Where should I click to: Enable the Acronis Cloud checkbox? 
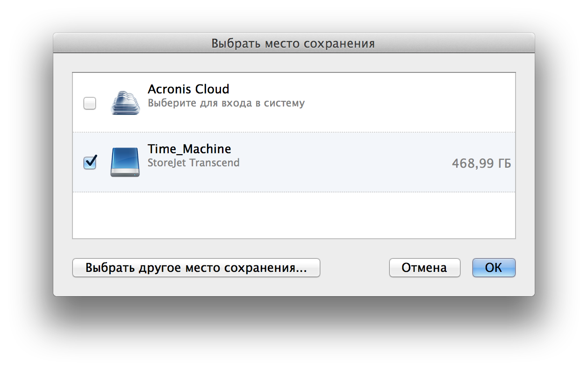(90, 103)
